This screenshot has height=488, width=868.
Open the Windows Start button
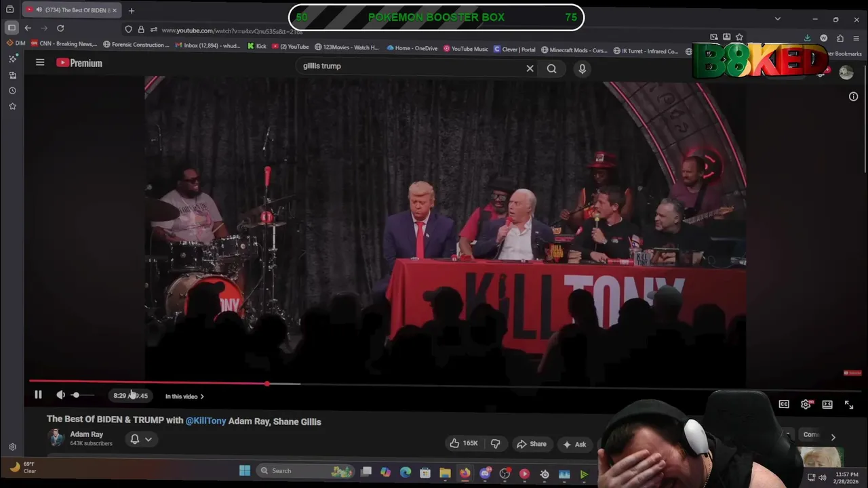tap(245, 471)
